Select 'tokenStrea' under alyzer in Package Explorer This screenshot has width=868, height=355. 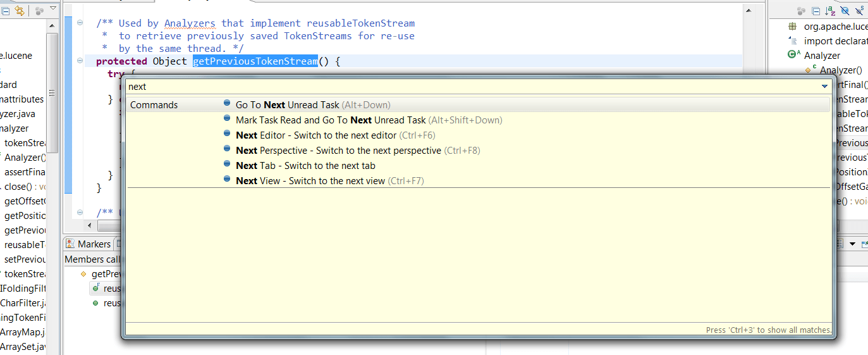(25, 143)
